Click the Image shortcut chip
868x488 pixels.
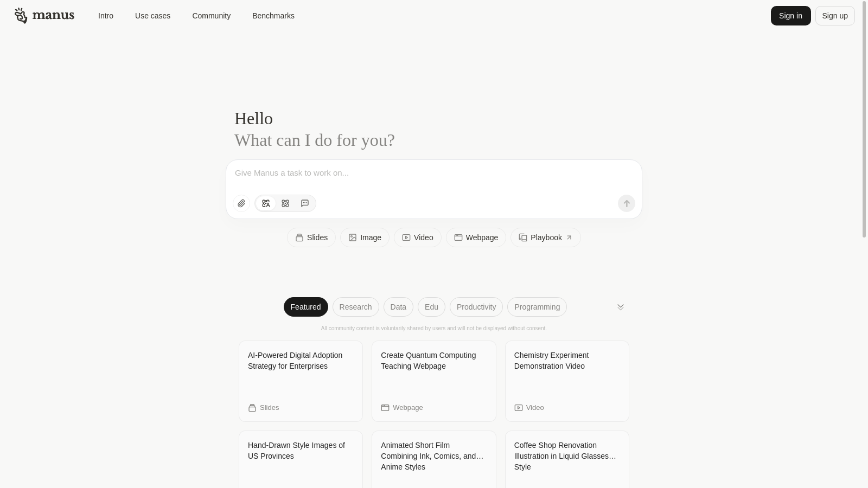pyautogui.click(x=365, y=237)
